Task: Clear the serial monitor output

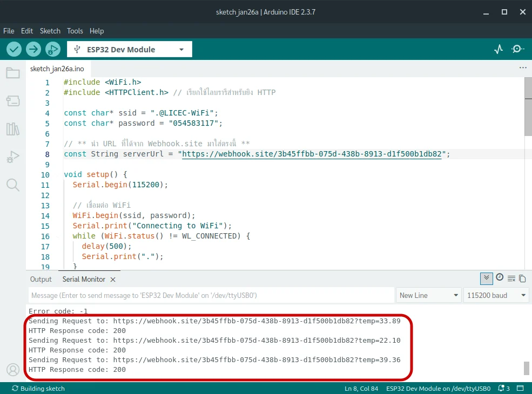Action: [511, 278]
